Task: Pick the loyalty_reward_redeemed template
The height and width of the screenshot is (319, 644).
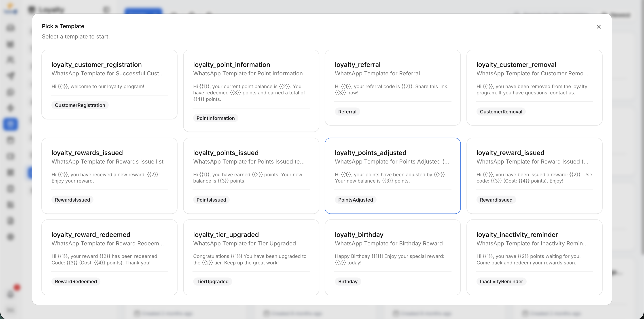Action: 109,257
